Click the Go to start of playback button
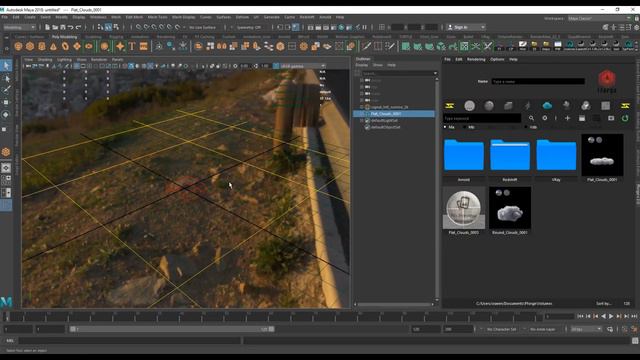 click(x=580, y=316)
